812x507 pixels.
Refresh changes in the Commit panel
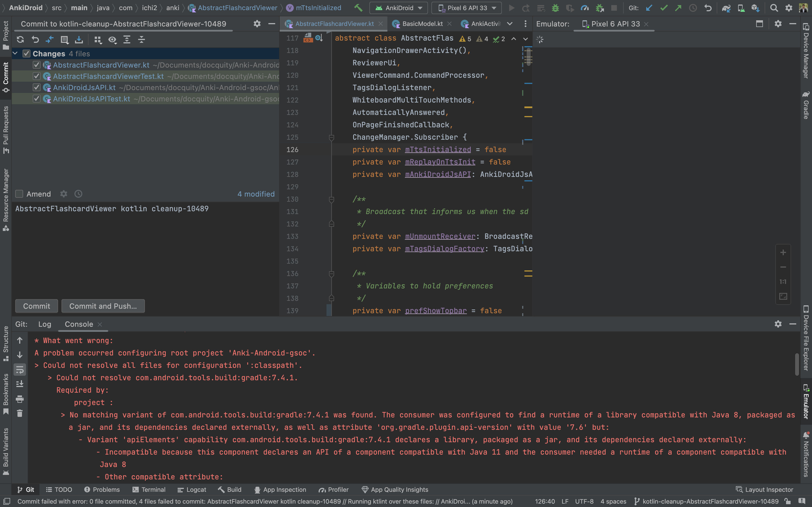click(x=21, y=39)
